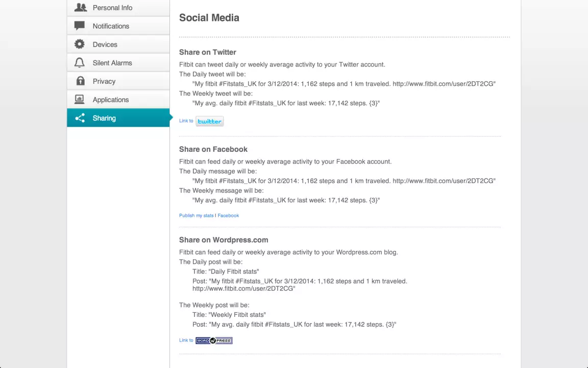Click the Publish my stats link
This screenshot has width=588, height=368.
[x=196, y=216]
